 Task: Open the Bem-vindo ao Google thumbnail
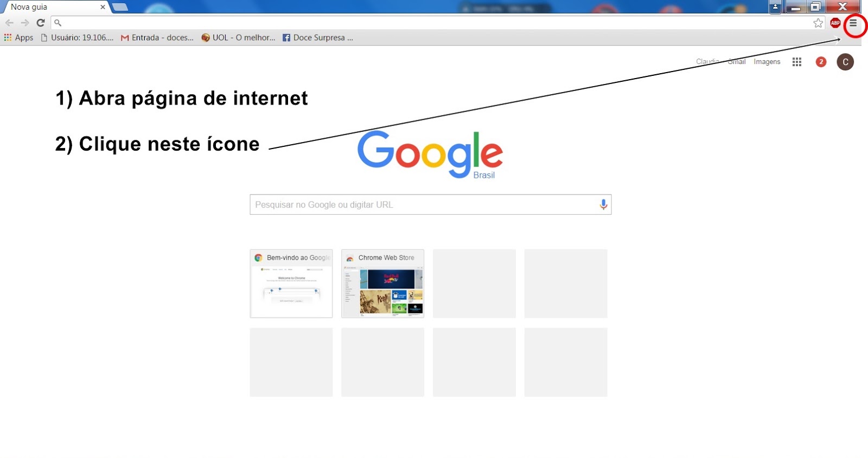click(x=291, y=283)
